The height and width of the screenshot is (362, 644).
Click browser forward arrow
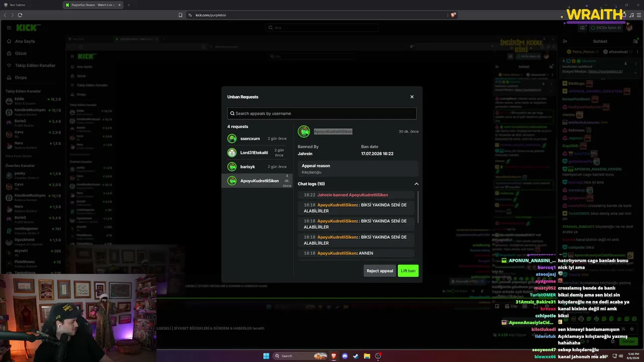pyautogui.click(x=12, y=15)
